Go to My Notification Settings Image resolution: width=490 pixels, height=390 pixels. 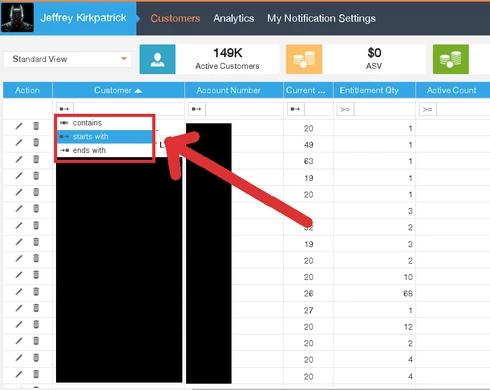click(x=321, y=18)
